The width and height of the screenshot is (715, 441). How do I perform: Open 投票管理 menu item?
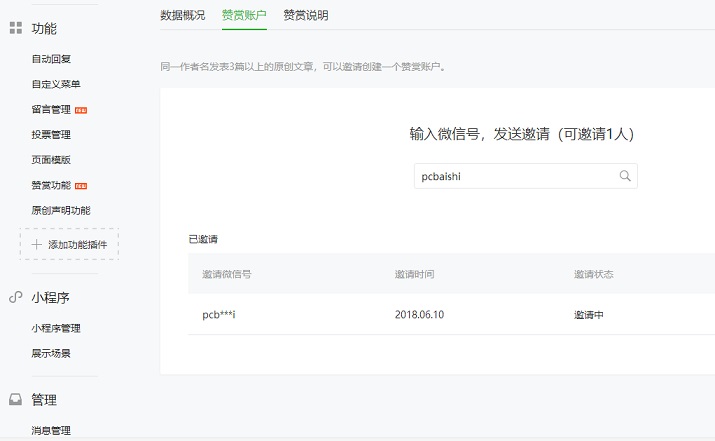coord(51,134)
